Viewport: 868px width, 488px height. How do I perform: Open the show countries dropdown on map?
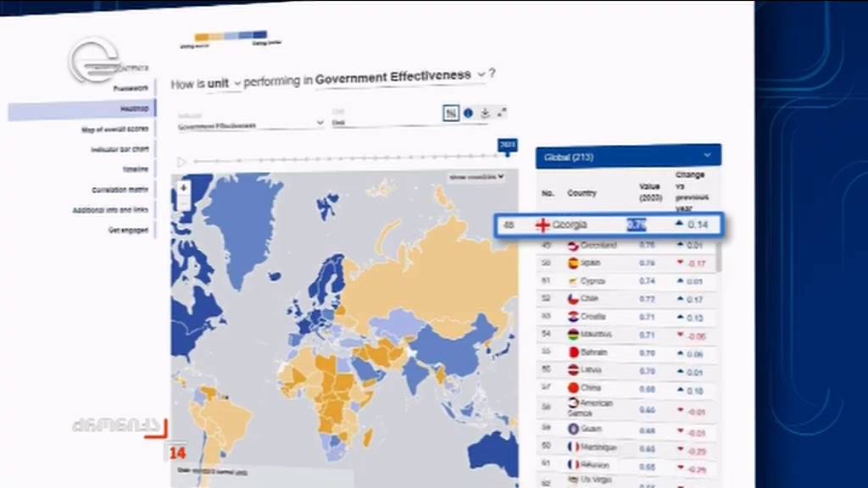tap(476, 177)
